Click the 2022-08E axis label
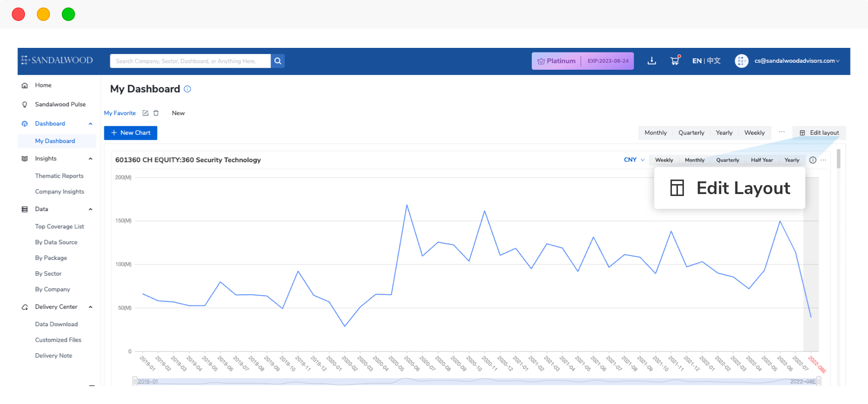The image size is (868, 404). pos(817,364)
